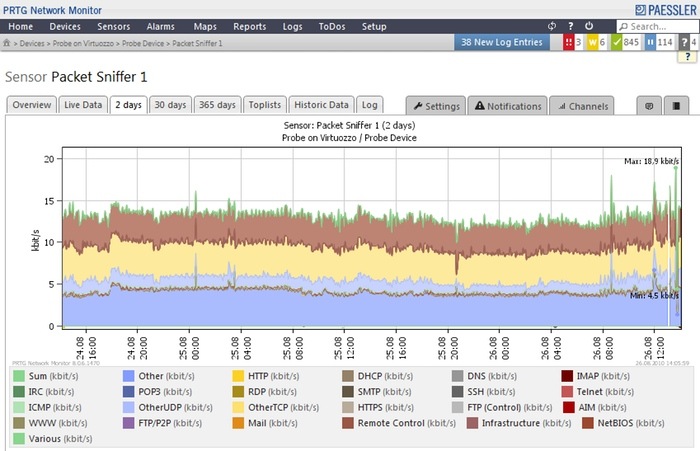
Task: Click the logout power icon
Action: (x=589, y=26)
